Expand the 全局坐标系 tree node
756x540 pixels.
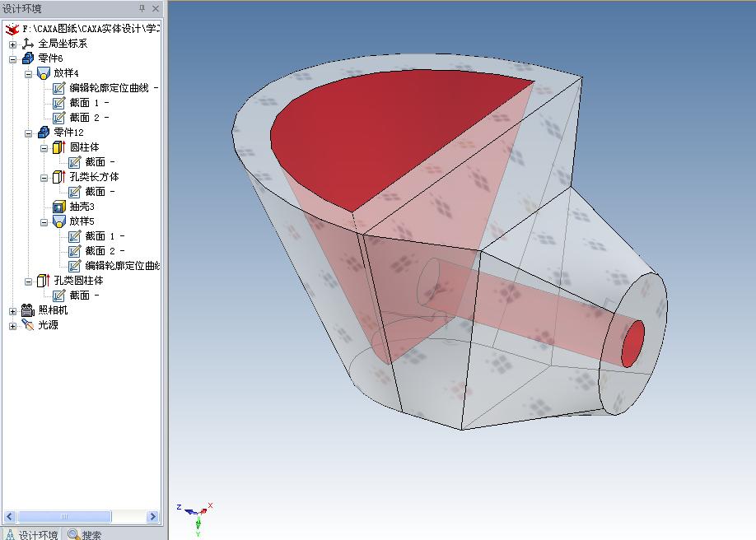(x=12, y=44)
